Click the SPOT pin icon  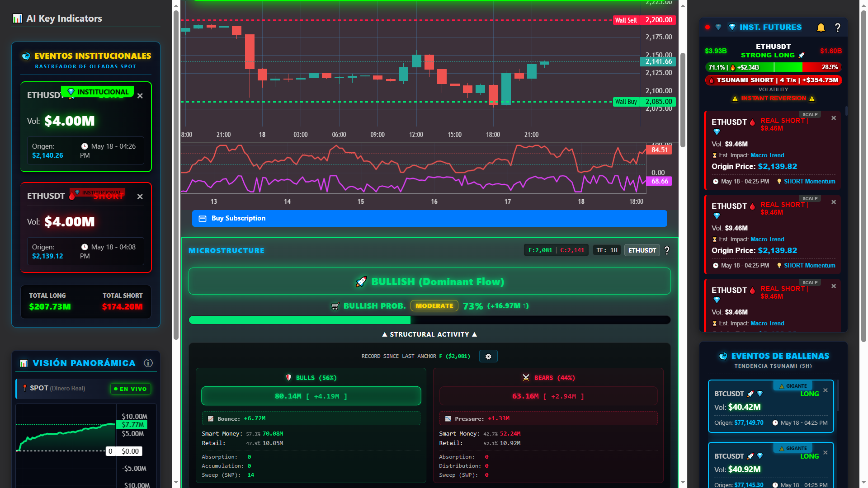[x=25, y=388]
